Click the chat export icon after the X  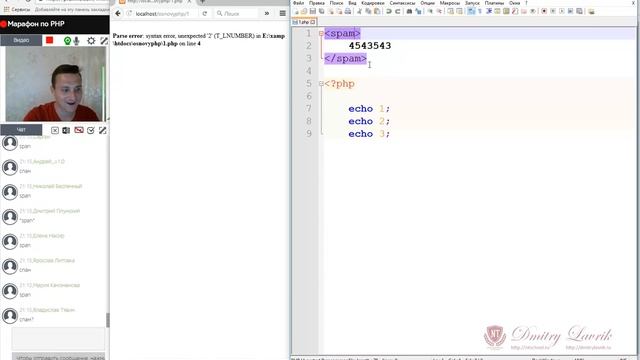pyautogui.click(x=66, y=130)
